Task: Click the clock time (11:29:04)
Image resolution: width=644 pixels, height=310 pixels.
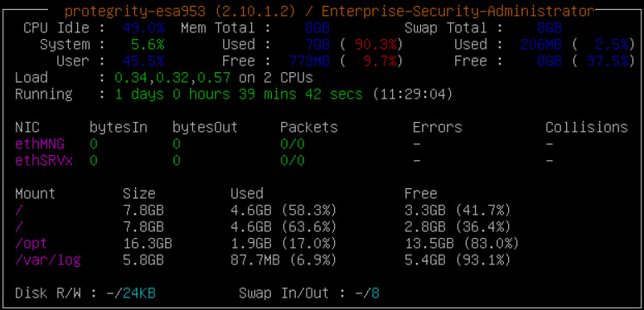Action: click(x=413, y=94)
